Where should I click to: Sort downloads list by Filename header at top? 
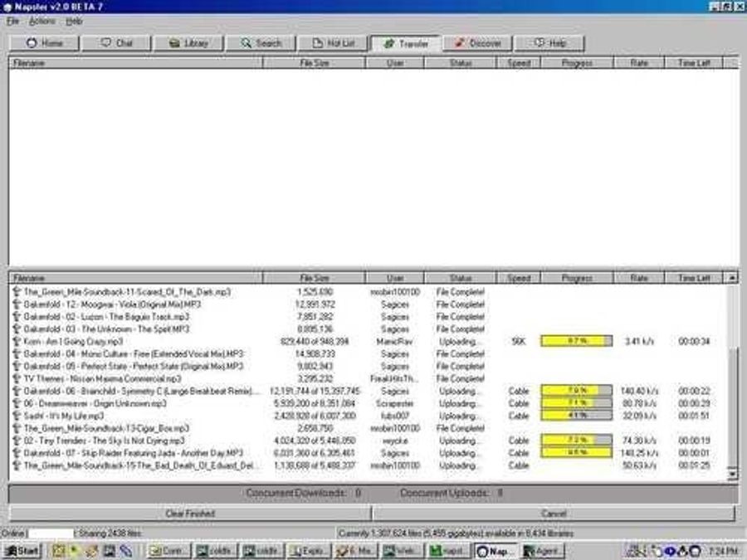pyautogui.click(x=136, y=63)
